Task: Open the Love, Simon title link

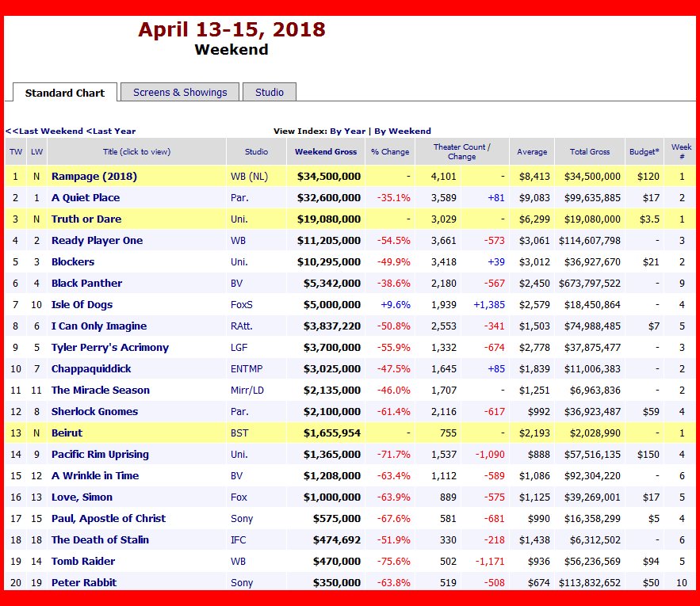Action: (82, 497)
